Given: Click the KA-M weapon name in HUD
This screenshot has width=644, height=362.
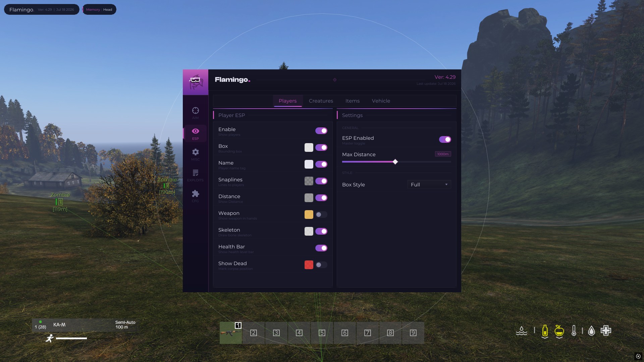Looking at the screenshot, I should pos(59,325).
